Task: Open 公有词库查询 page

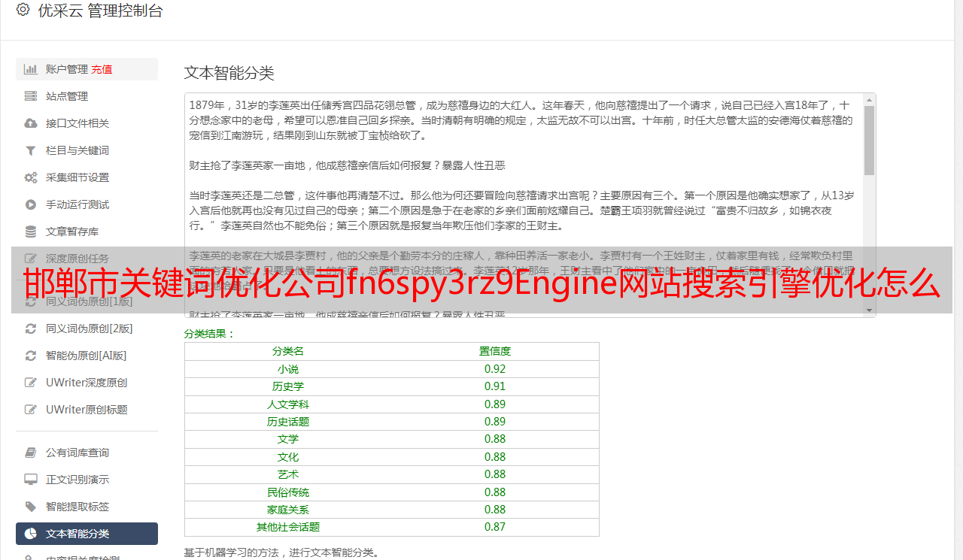Action: click(x=87, y=453)
